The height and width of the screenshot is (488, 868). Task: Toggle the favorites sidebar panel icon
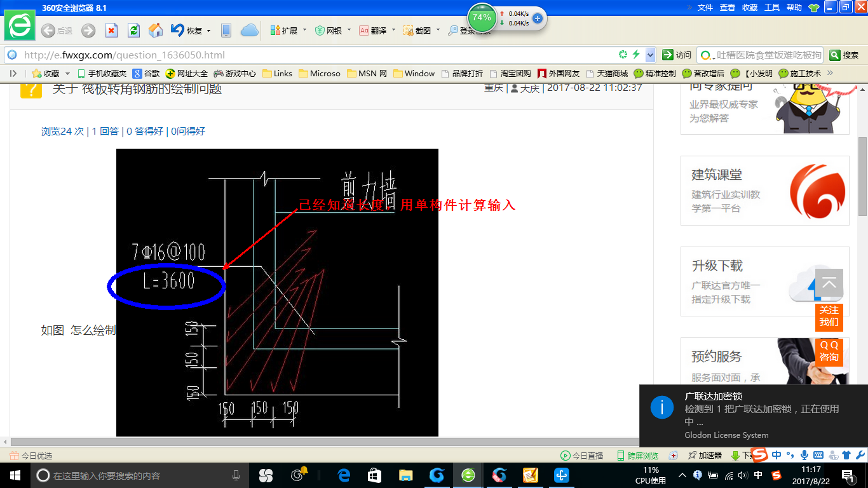[13, 74]
